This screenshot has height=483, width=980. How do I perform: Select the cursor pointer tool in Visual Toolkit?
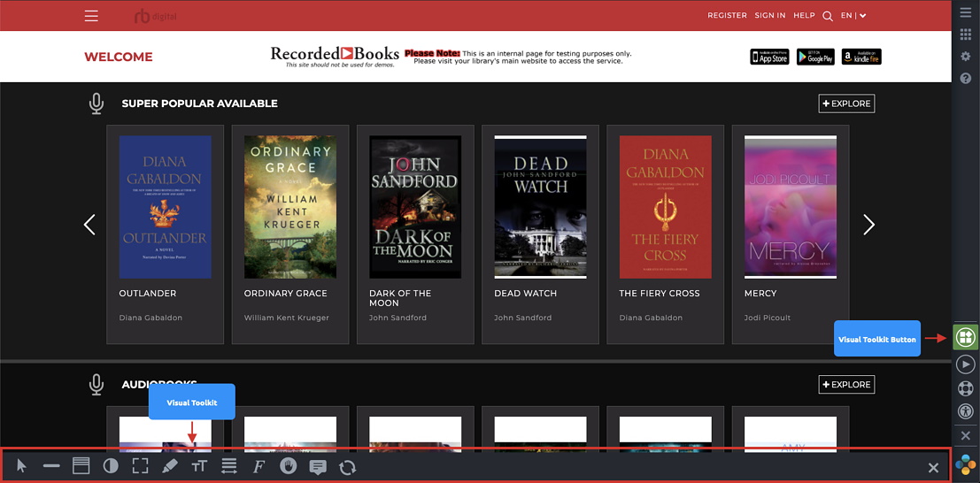click(x=22, y=466)
